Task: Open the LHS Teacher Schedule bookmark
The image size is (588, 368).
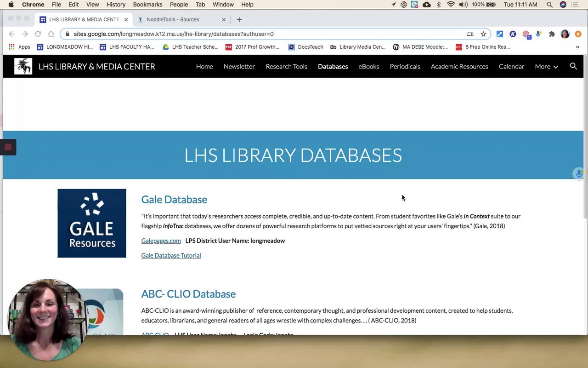Action: pyautogui.click(x=191, y=47)
